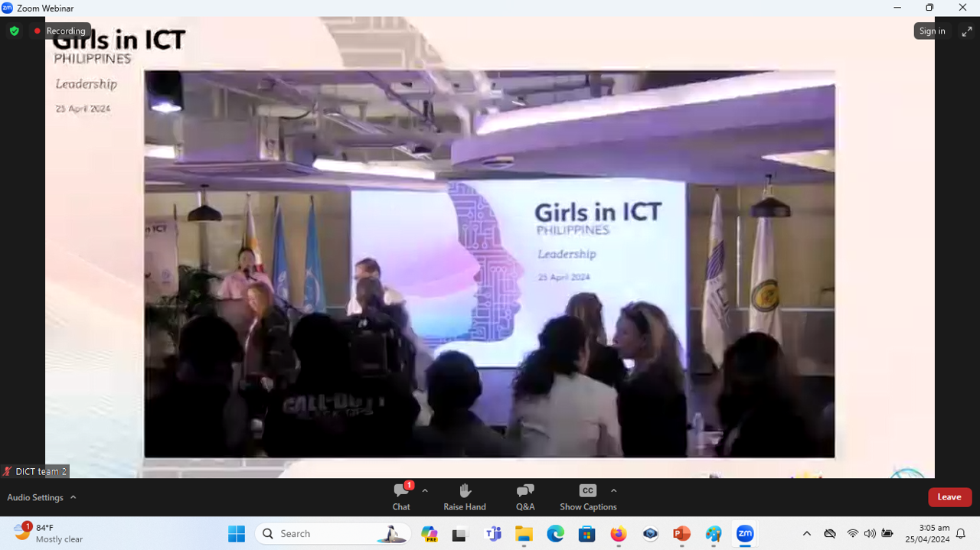Open the clock and calendar flyout
This screenshot has width=980, height=550.
pyautogui.click(x=927, y=534)
